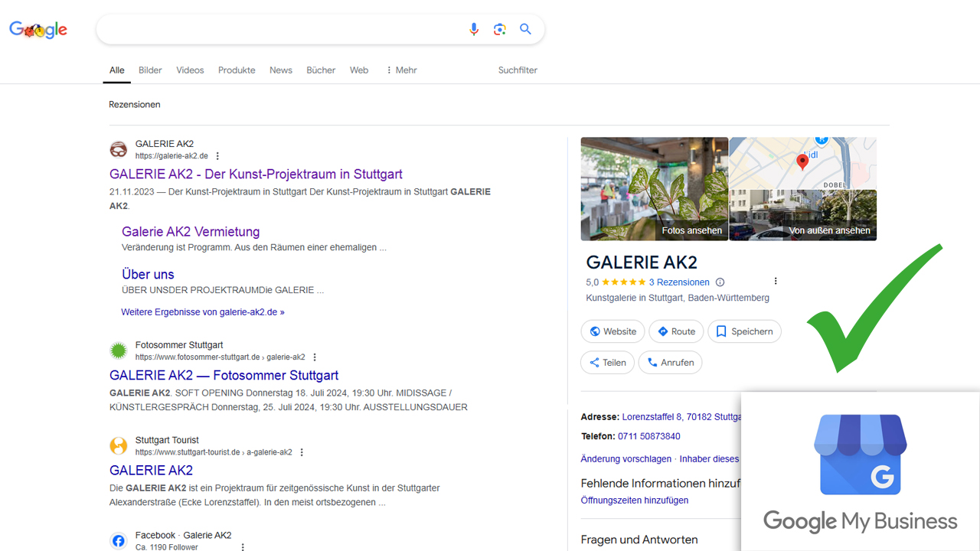Switch to the Bilder tab
Image resolution: width=980 pixels, height=551 pixels.
150,70
